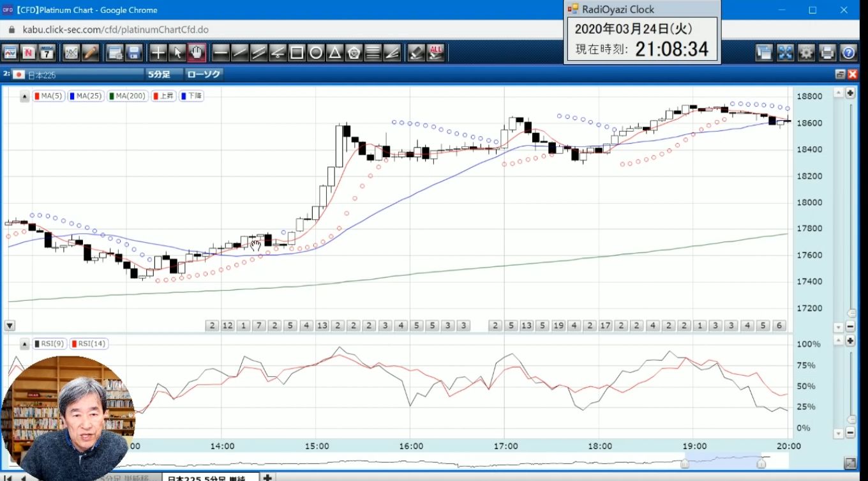Click the price axis zoom-in plus button
The image size is (868, 481).
[850, 93]
